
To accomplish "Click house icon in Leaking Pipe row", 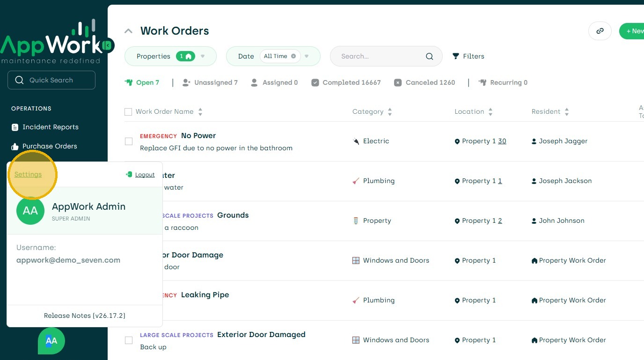I will [534, 301].
